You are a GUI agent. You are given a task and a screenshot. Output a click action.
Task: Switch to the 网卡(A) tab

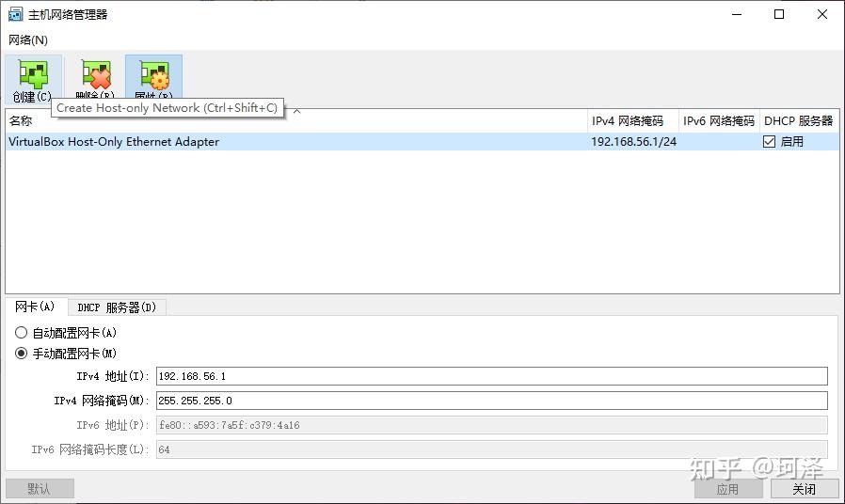[x=35, y=307]
